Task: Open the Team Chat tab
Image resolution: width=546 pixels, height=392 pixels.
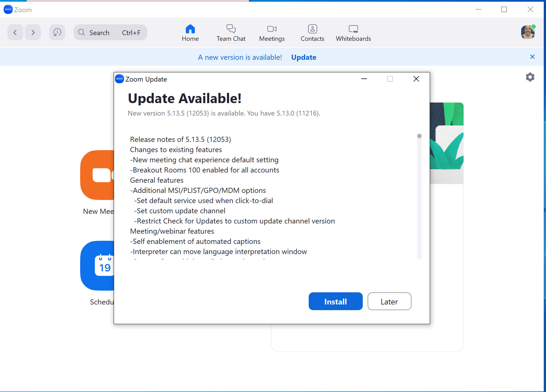Action: [231, 33]
